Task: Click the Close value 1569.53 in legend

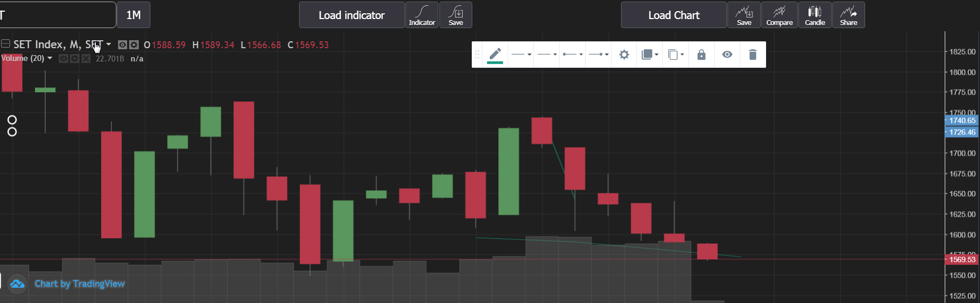Action: point(312,45)
